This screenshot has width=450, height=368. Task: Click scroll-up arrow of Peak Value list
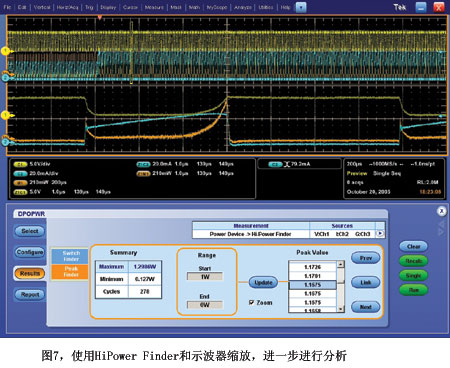click(340, 264)
